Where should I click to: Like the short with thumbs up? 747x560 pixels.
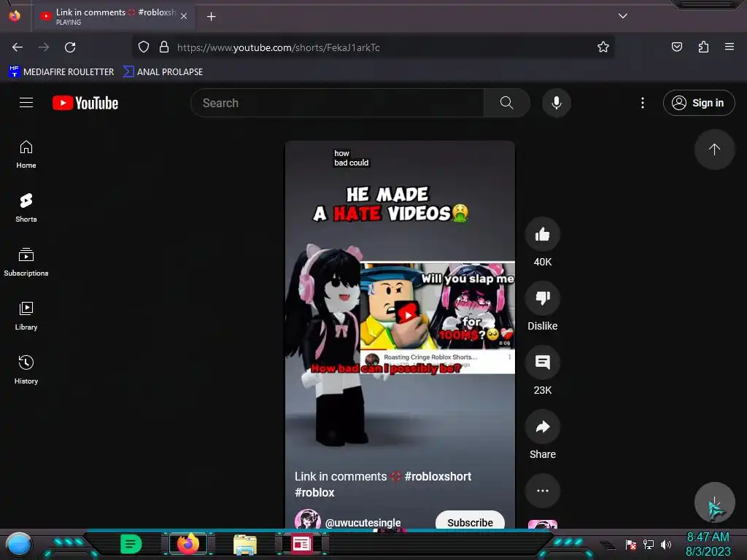(x=542, y=234)
